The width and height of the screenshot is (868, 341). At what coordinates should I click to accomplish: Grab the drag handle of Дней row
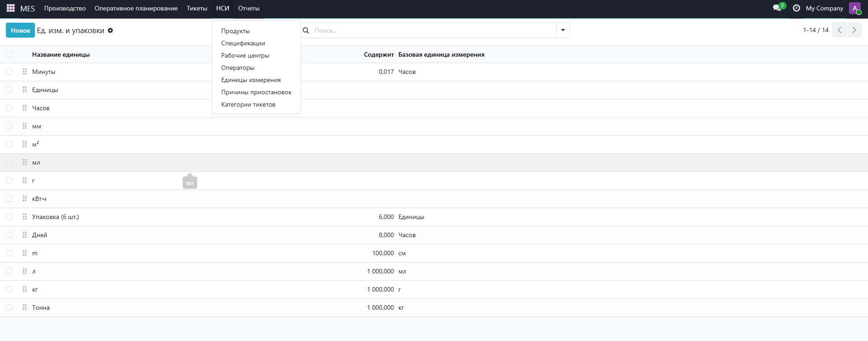pyautogui.click(x=24, y=235)
